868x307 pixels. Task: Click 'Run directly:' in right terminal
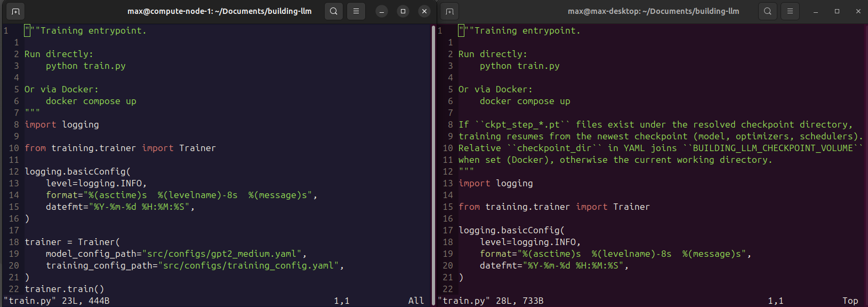(x=493, y=54)
